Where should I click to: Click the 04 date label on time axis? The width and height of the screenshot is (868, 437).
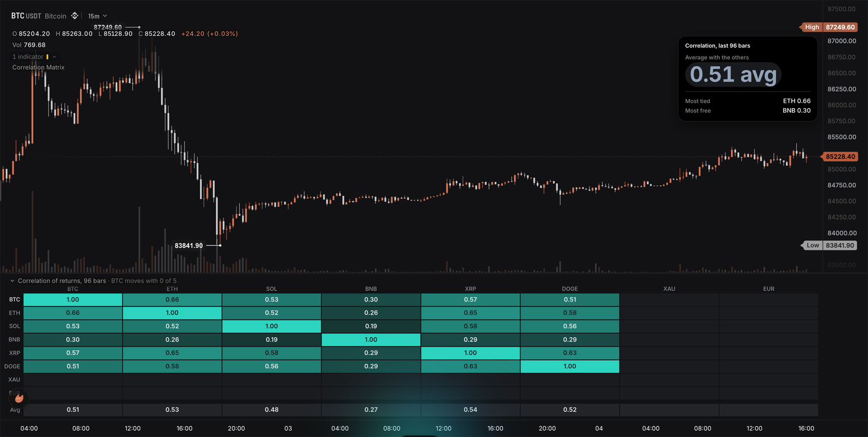click(x=599, y=429)
